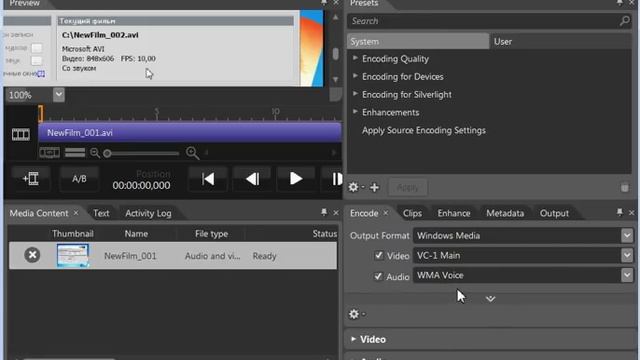Open the Output tab
The image size is (640, 360).
(x=554, y=213)
